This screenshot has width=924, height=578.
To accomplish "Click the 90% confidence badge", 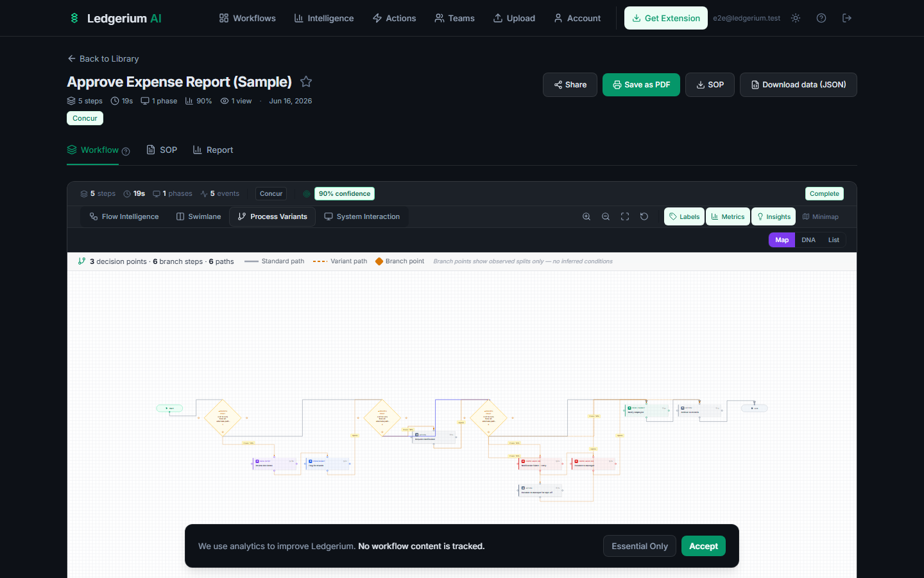I will [x=345, y=193].
